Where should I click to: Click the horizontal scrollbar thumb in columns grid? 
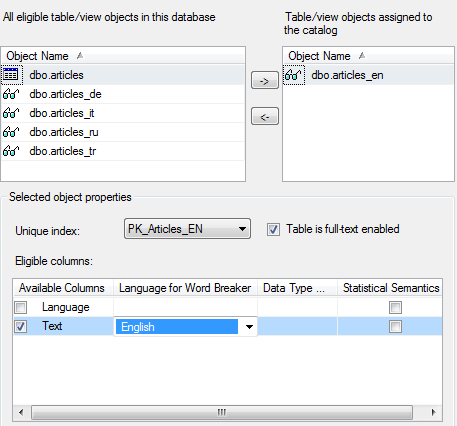point(222,412)
